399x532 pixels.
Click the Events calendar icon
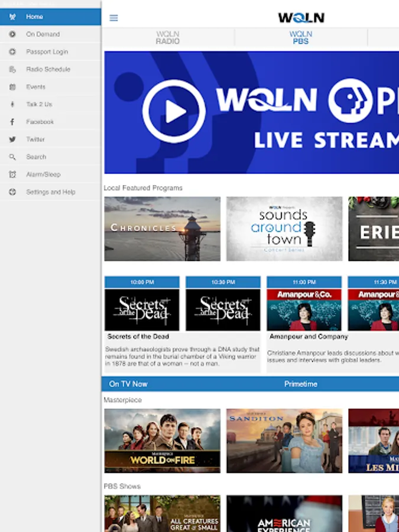click(12, 87)
